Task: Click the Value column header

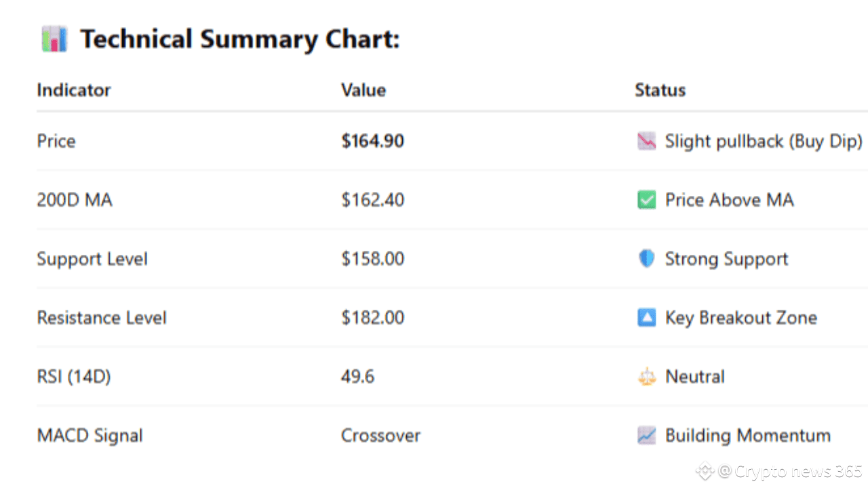Action: coord(363,90)
